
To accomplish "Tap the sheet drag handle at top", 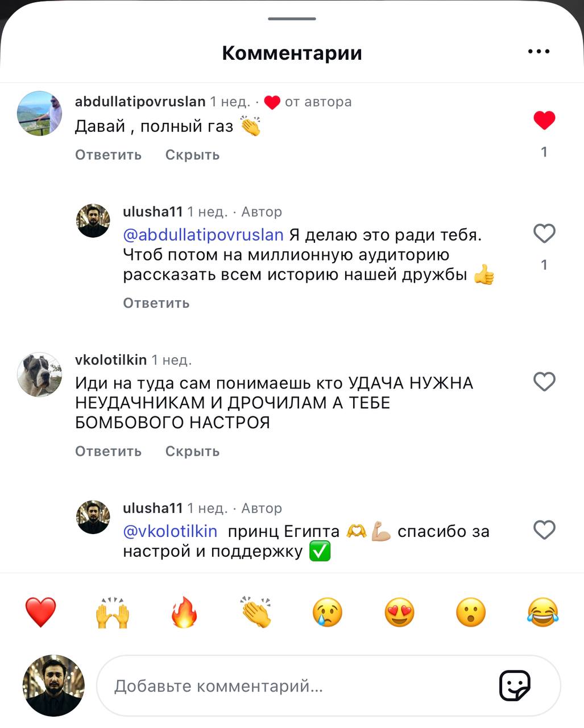I will click(292, 19).
